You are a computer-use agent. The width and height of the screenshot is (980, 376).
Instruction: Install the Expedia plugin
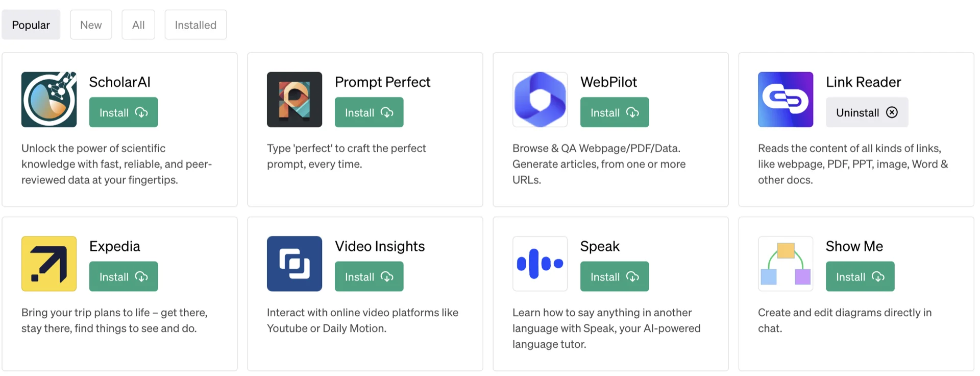[124, 276]
